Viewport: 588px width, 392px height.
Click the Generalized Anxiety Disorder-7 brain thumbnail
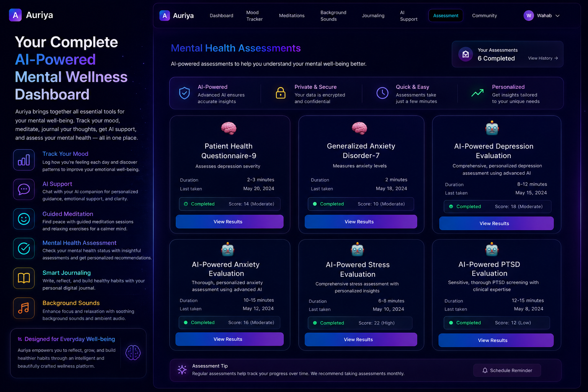(x=359, y=128)
